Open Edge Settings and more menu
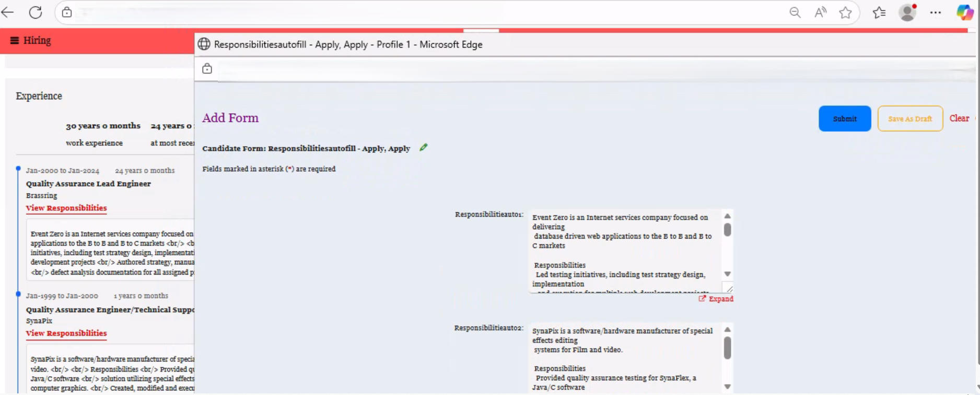 pyautogui.click(x=935, y=13)
